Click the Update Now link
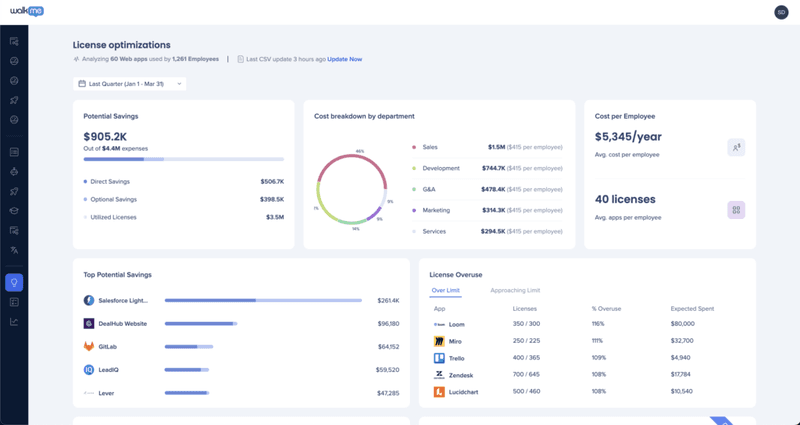The height and width of the screenshot is (425, 800). (344, 59)
